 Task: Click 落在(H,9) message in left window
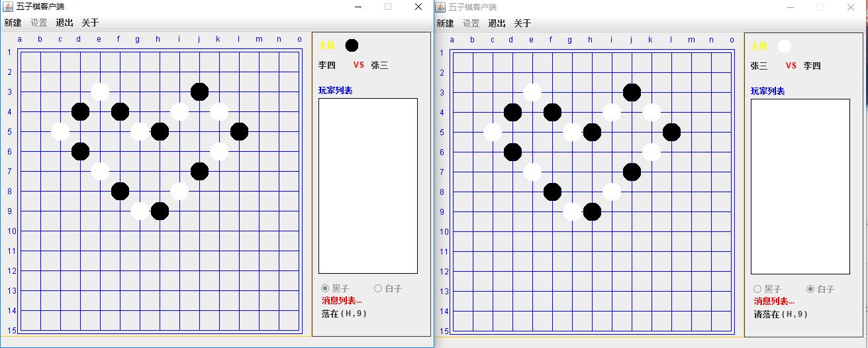(344, 313)
